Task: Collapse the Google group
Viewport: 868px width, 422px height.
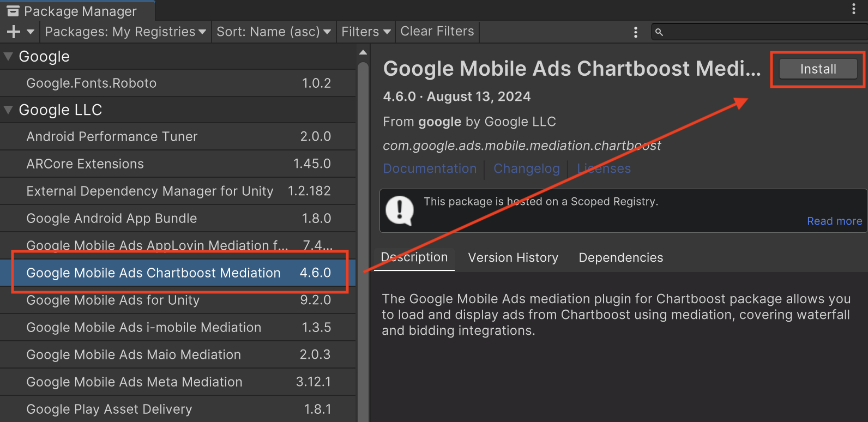Action: pos(8,56)
